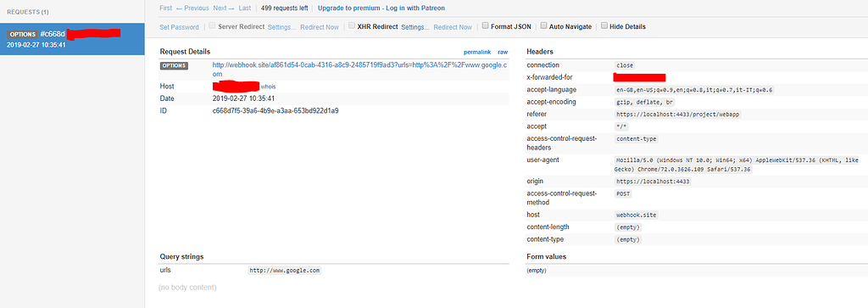
Task: Open the request permalink
Action: coord(476,52)
